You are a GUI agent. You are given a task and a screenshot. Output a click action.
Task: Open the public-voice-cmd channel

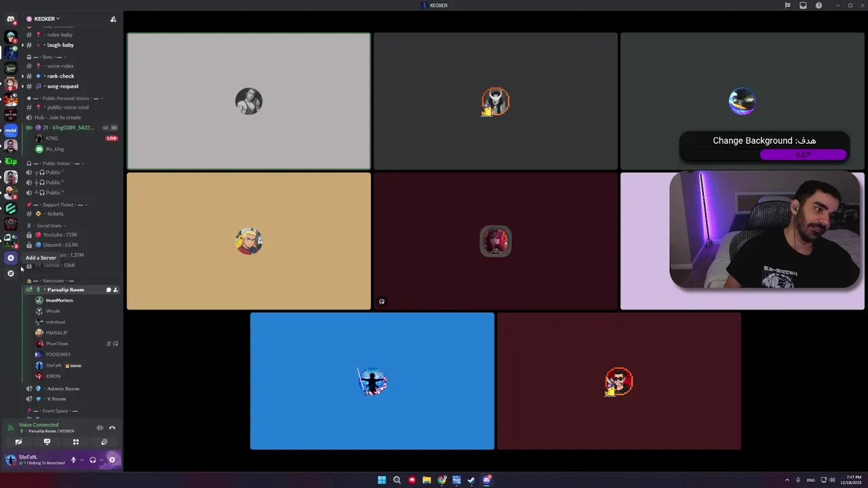[x=67, y=107]
